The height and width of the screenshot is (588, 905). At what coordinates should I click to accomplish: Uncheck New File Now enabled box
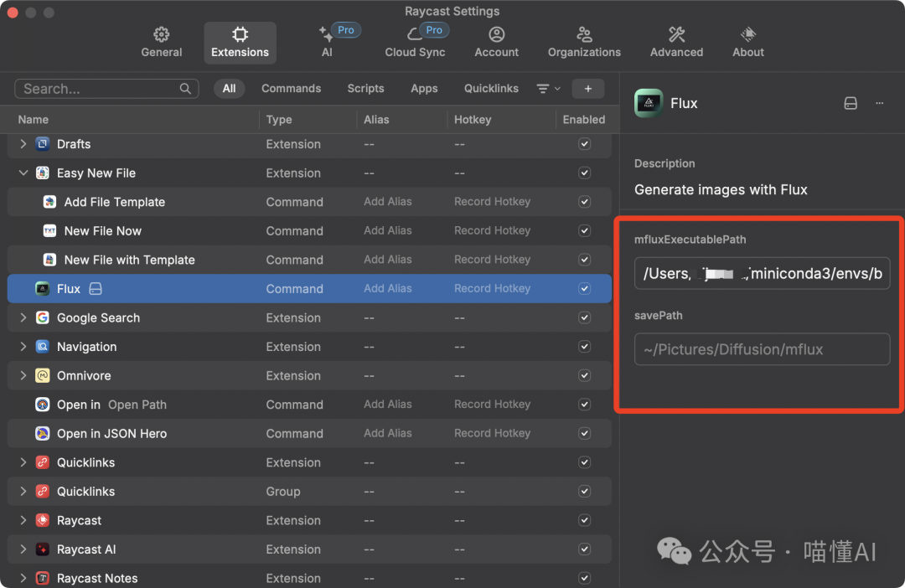[x=584, y=230]
